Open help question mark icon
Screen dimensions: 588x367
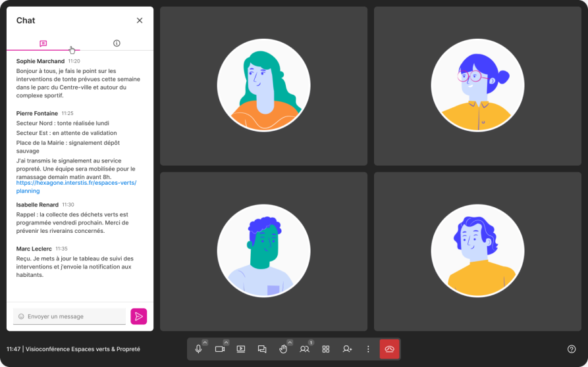point(572,349)
